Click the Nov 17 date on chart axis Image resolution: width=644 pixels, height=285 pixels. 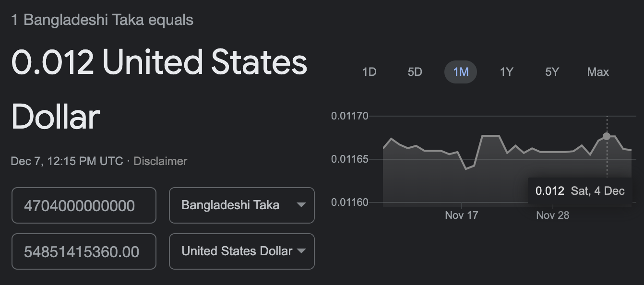point(462,215)
